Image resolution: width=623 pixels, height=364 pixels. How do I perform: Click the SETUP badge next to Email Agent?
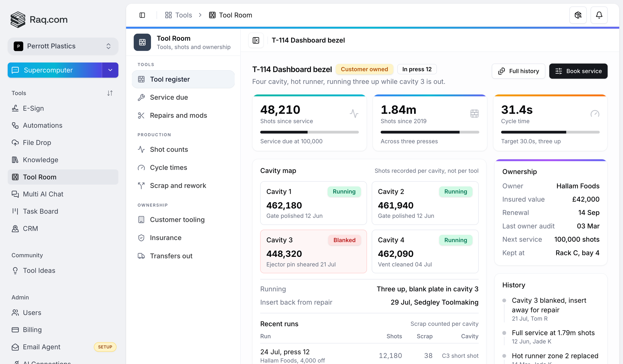tap(105, 347)
